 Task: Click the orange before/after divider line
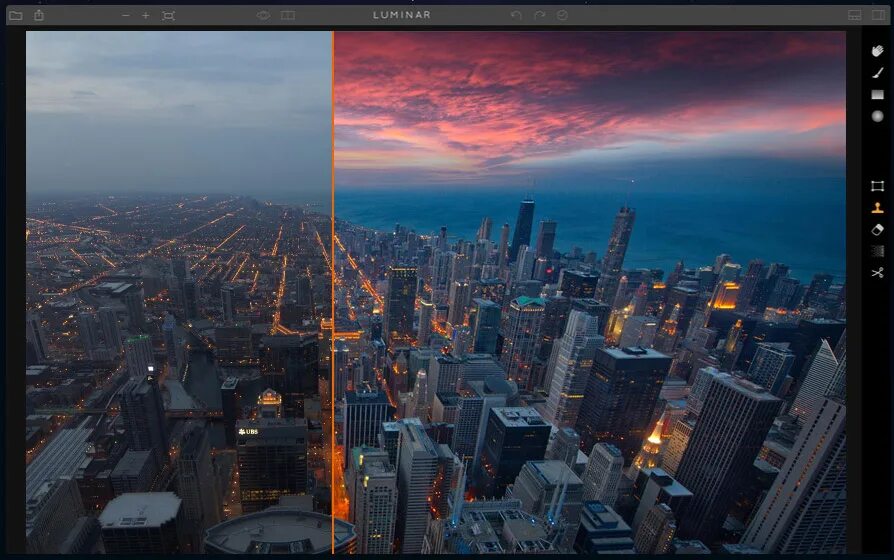click(x=333, y=292)
